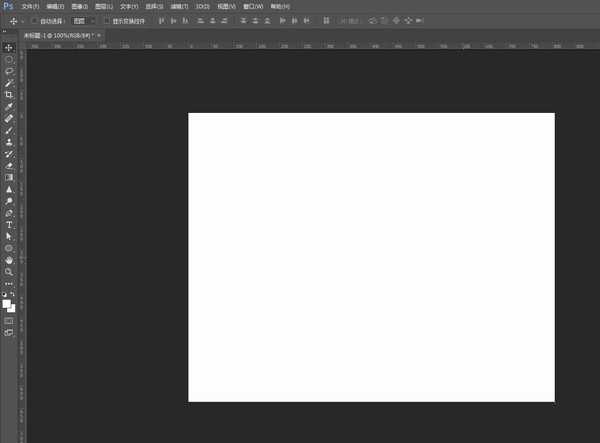Open the 文件(F) menu
This screenshot has width=600, height=443.
click(30, 7)
